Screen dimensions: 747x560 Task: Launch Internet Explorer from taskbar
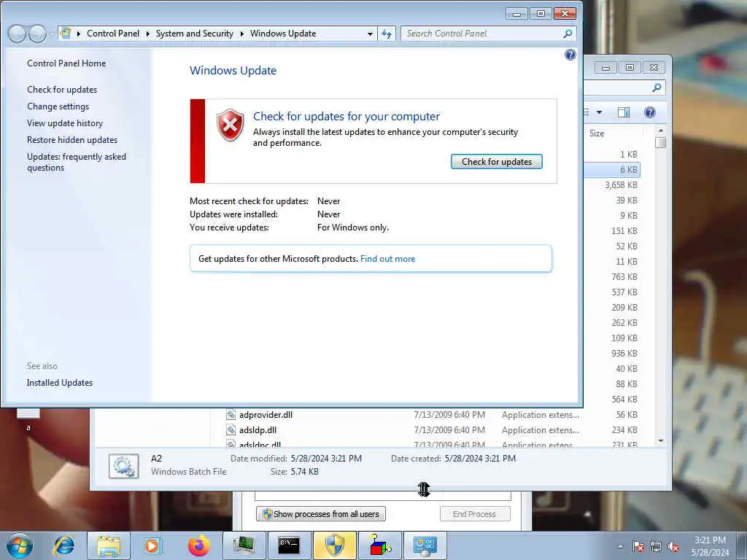click(64, 545)
